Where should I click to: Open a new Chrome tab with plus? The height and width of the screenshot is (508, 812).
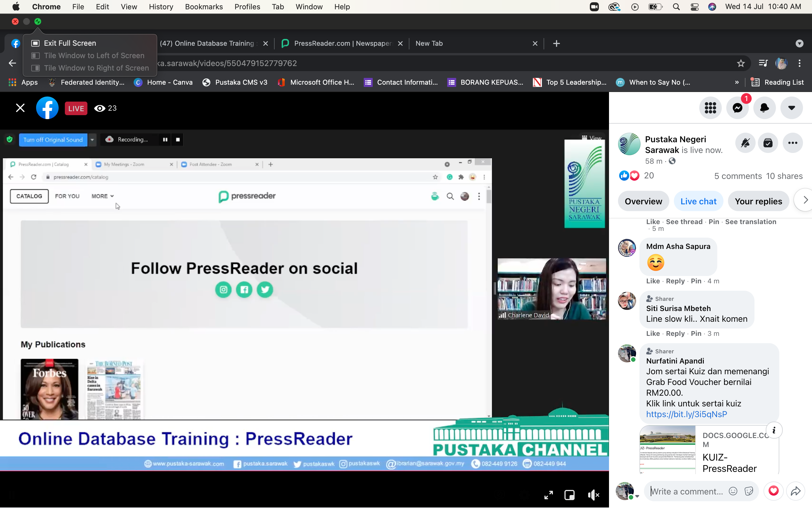(x=556, y=43)
